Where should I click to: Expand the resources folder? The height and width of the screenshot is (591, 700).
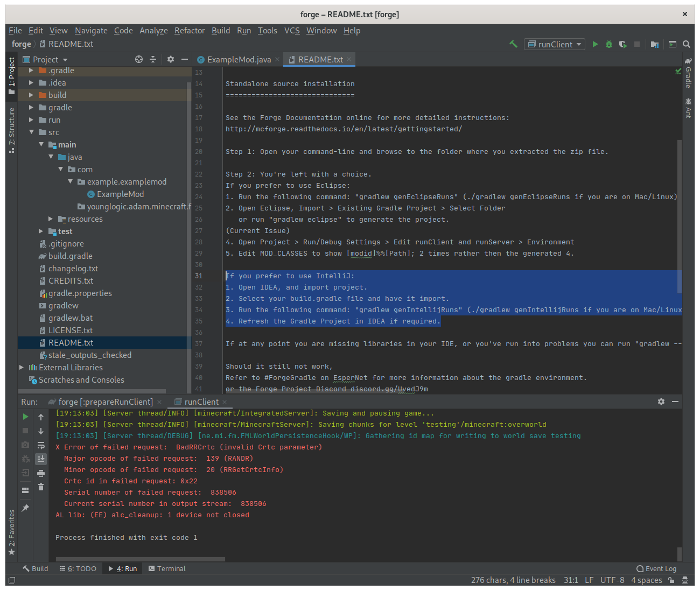(x=51, y=219)
